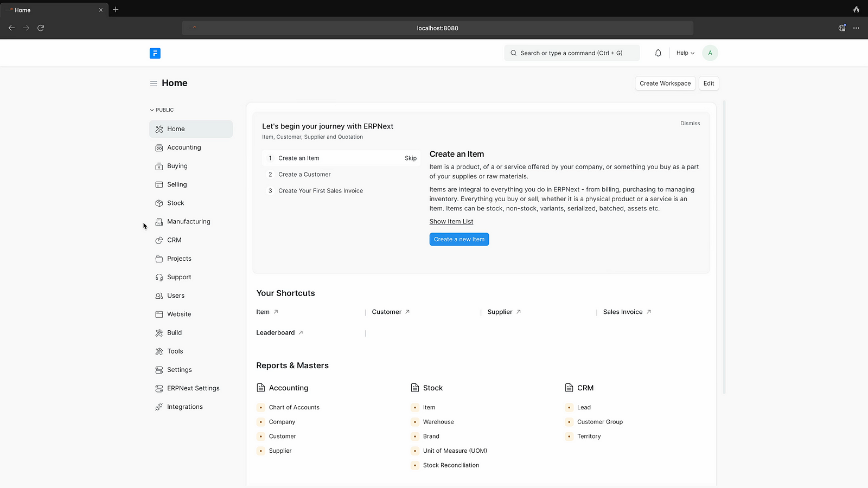Open the Sales Invoice shortcut
The height and width of the screenshot is (488, 868).
(x=622, y=312)
